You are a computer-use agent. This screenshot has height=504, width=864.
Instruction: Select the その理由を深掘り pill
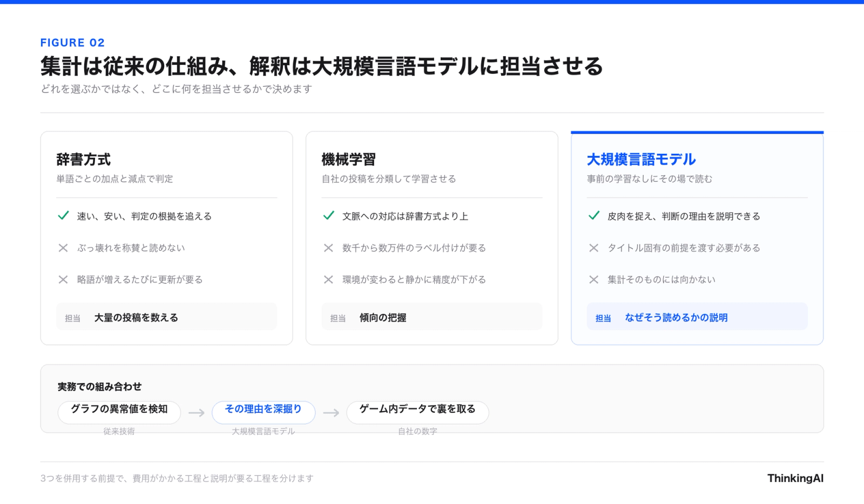pos(264,412)
